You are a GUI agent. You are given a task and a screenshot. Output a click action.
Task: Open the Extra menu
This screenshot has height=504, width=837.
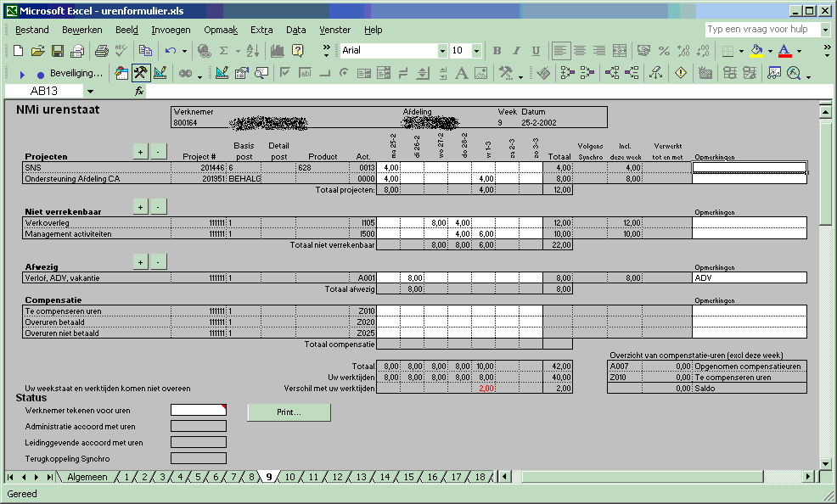coord(261,30)
